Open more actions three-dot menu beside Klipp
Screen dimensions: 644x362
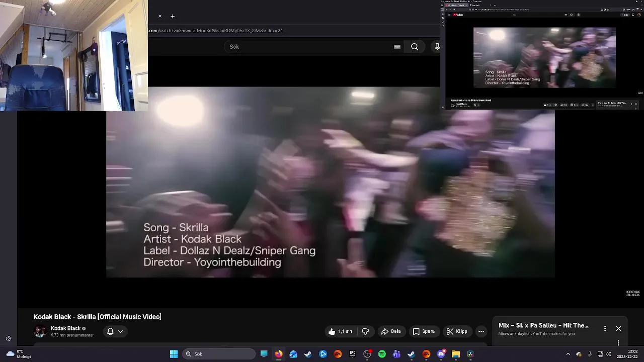tap(481, 331)
